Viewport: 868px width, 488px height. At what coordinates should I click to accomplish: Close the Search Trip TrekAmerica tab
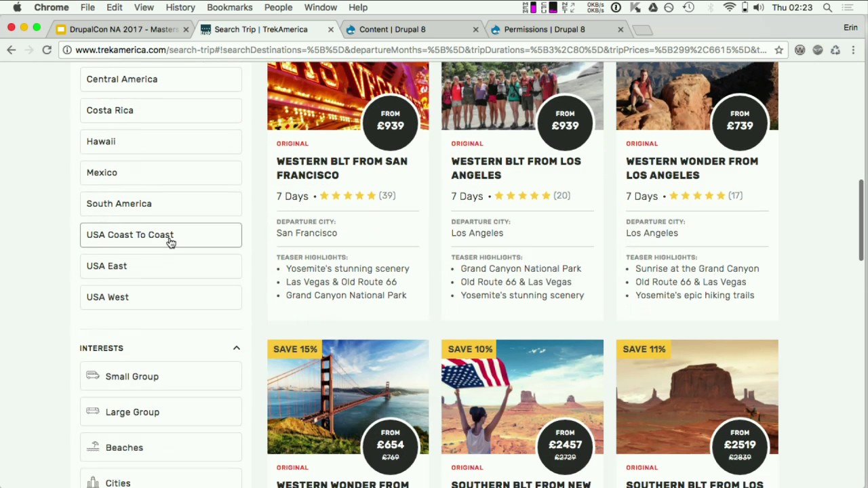coord(331,30)
